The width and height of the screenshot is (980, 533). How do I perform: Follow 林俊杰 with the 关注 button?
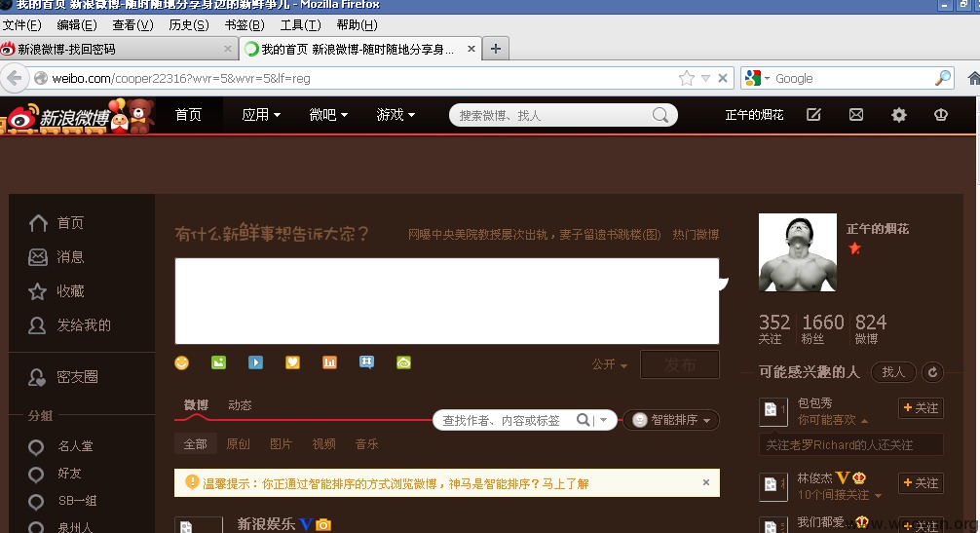click(x=921, y=483)
